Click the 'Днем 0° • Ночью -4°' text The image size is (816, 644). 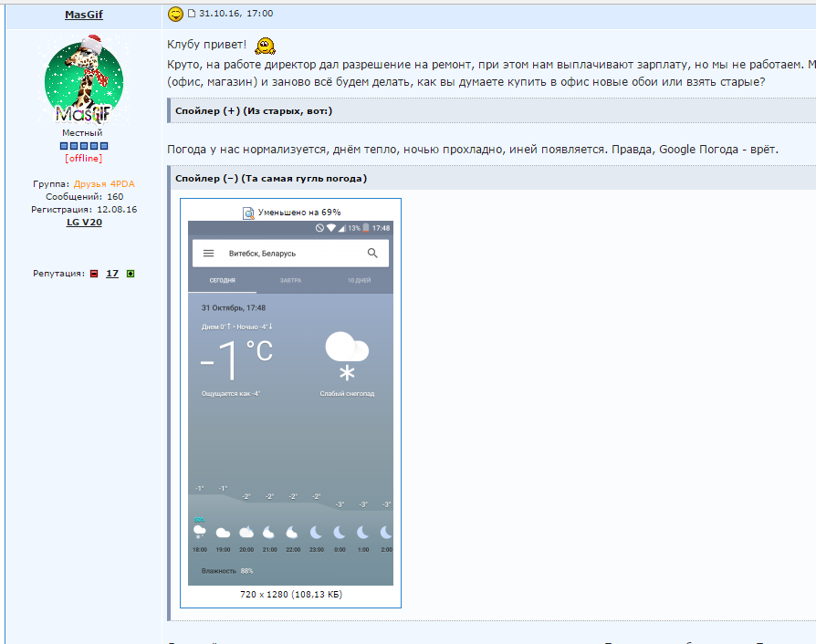tap(237, 327)
